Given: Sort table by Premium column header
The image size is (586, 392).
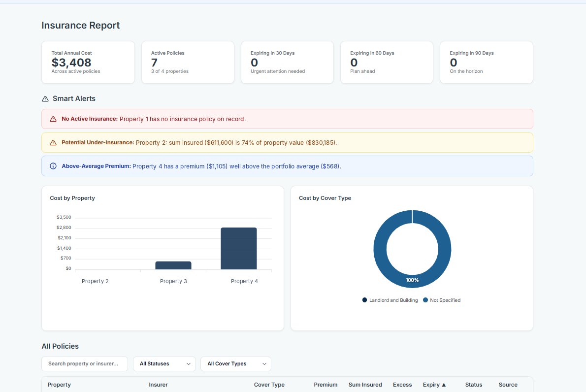Looking at the screenshot, I should click(x=326, y=385).
